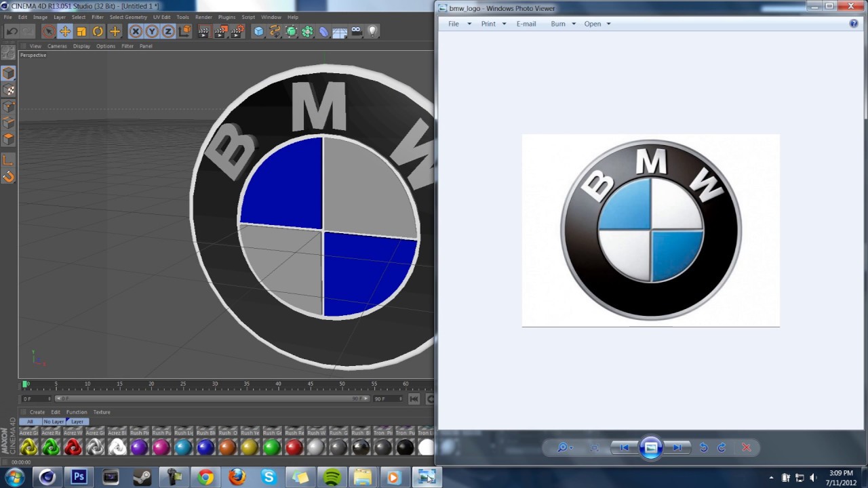Open Spotify from the taskbar
This screenshot has width=868, height=488.
pyautogui.click(x=332, y=477)
